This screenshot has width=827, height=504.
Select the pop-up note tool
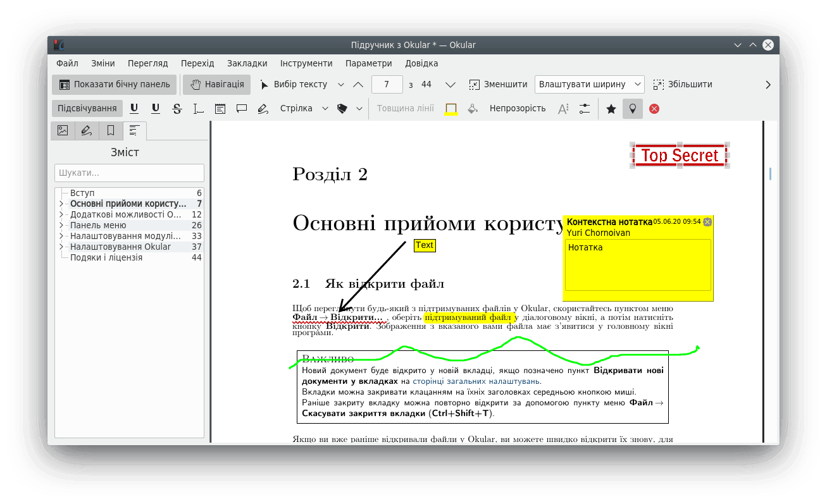point(241,109)
